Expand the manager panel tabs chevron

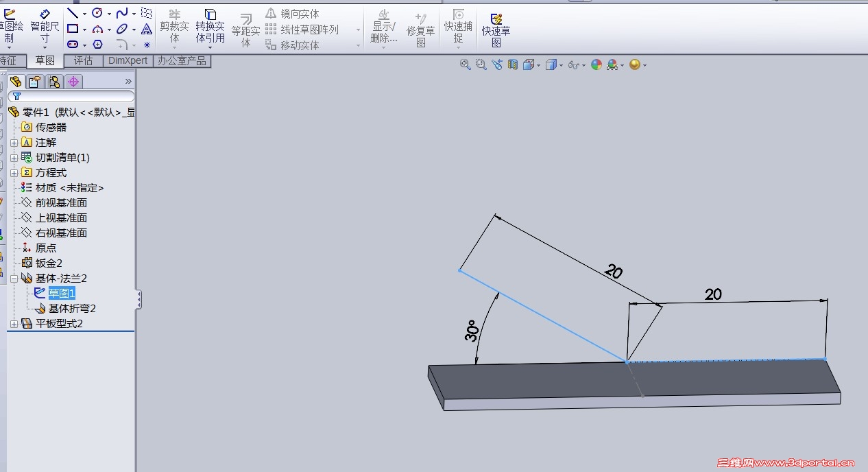coord(128,81)
